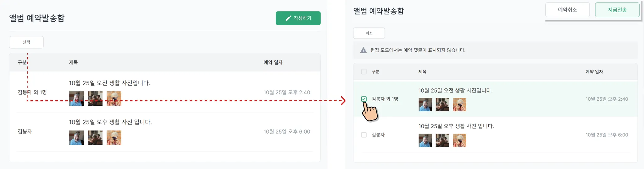Click the 취소 button
The image size is (644, 169).
(369, 33)
